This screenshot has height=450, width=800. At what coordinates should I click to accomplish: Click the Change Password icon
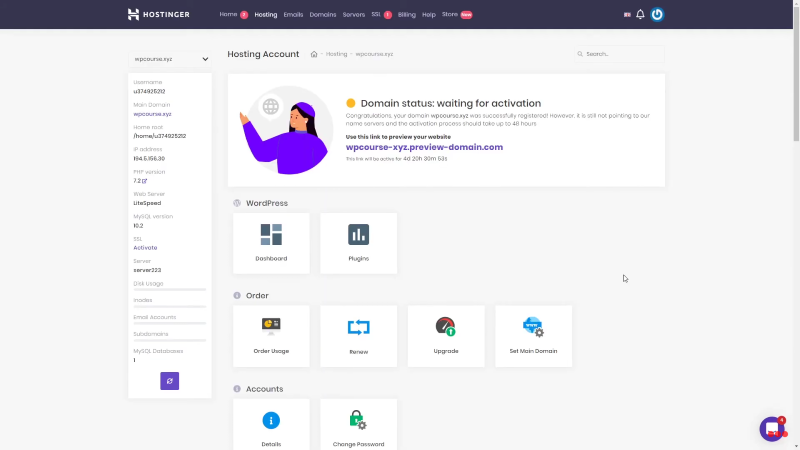[358, 422]
